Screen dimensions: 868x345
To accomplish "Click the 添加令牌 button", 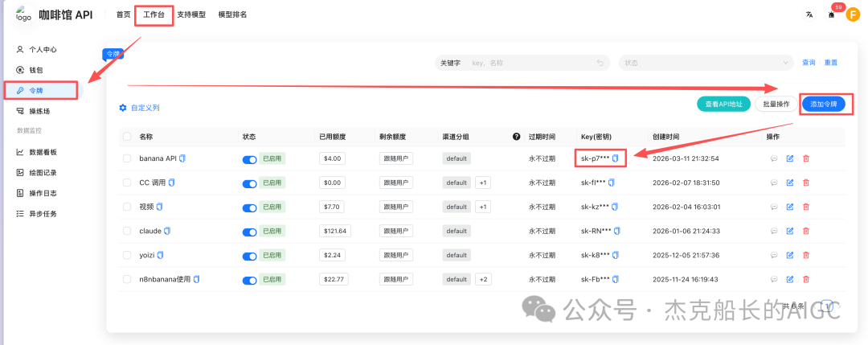I will point(824,104).
